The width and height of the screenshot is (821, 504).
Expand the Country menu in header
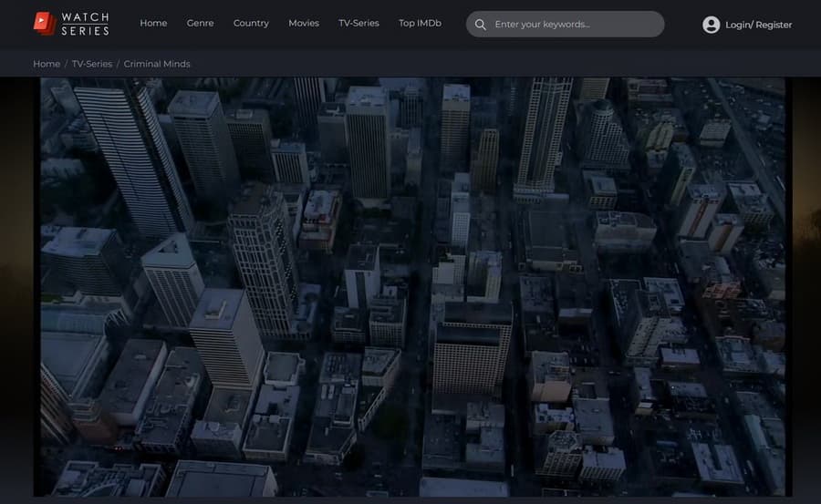pyautogui.click(x=251, y=24)
